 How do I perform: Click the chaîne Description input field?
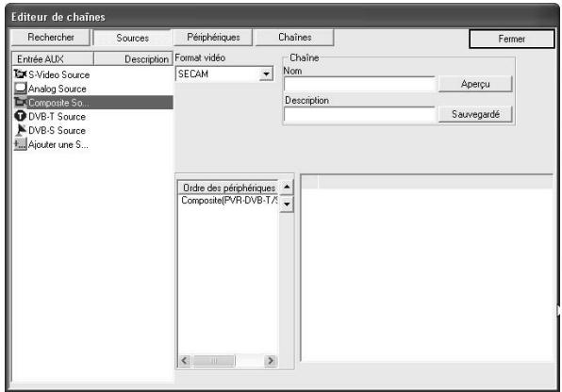click(360, 115)
